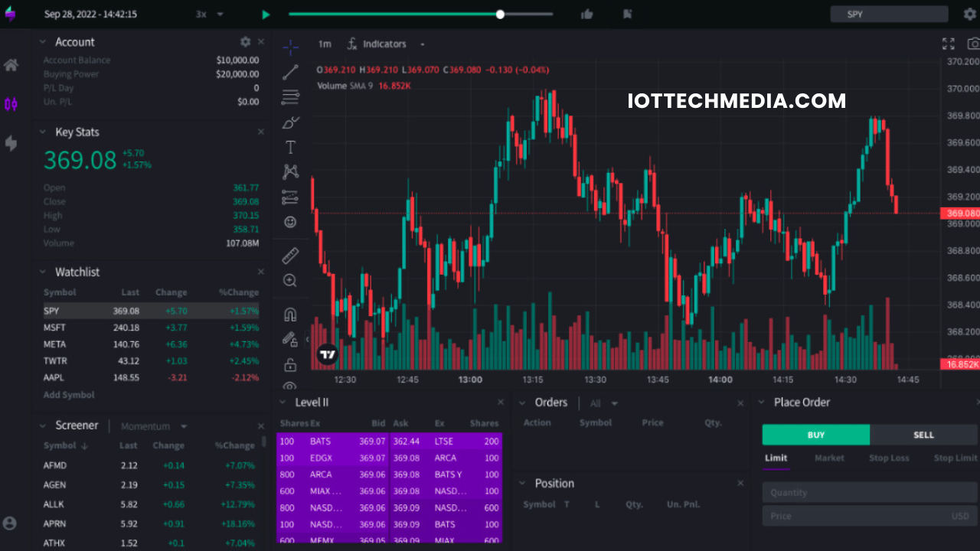This screenshot has height=551, width=980.
Task: Select the SELL order side
Action: tap(924, 435)
